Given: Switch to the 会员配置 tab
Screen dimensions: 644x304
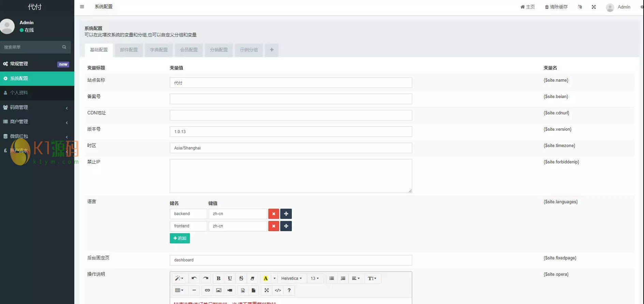Looking at the screenshot, I should click(x=189, y=50).
